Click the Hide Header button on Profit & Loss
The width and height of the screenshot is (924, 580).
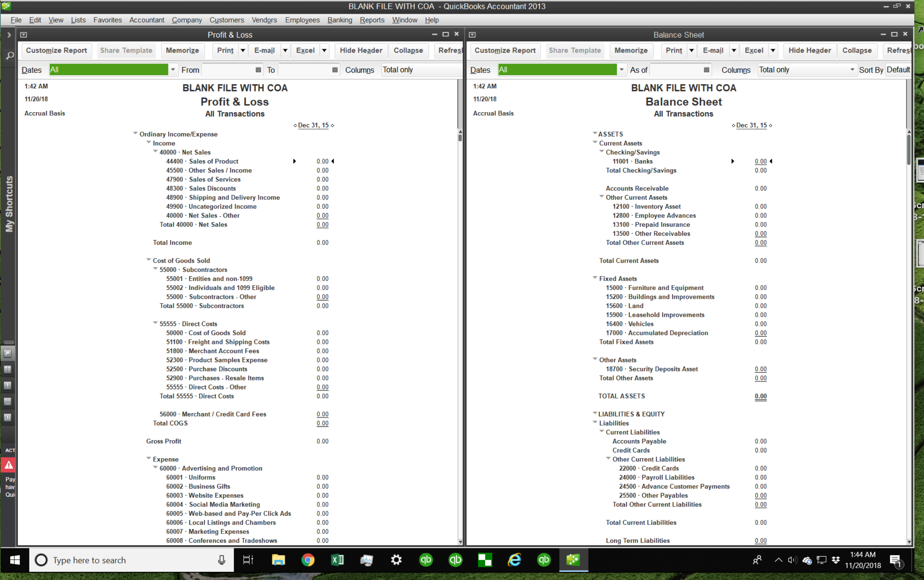[x=361, y=49]
